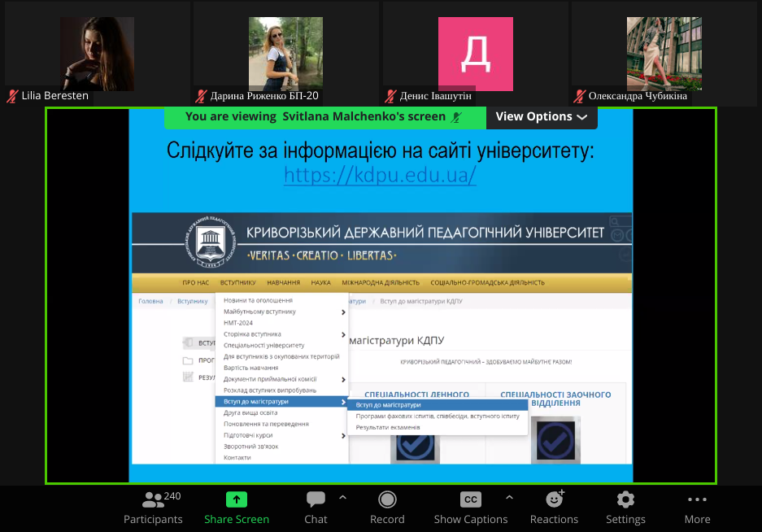Click the НАВЧАННЯ navigation item
The image size is (762, 532).
click(x=283, y=283)
